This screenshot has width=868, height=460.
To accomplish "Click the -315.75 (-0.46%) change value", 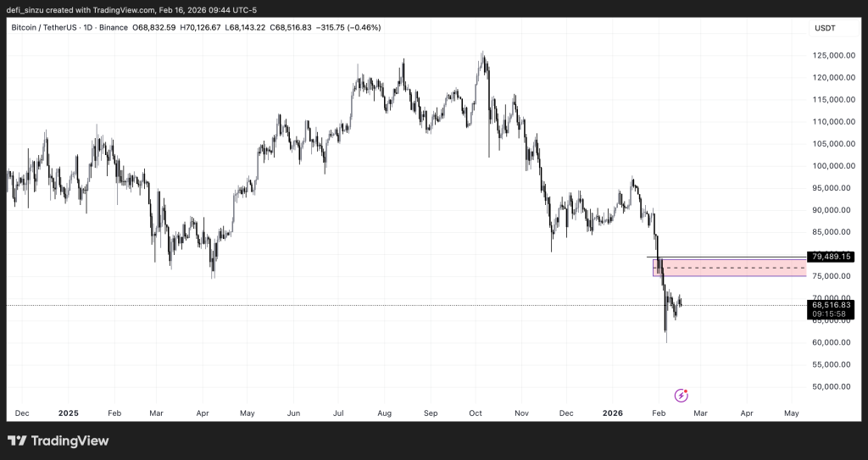I will 348,28.
